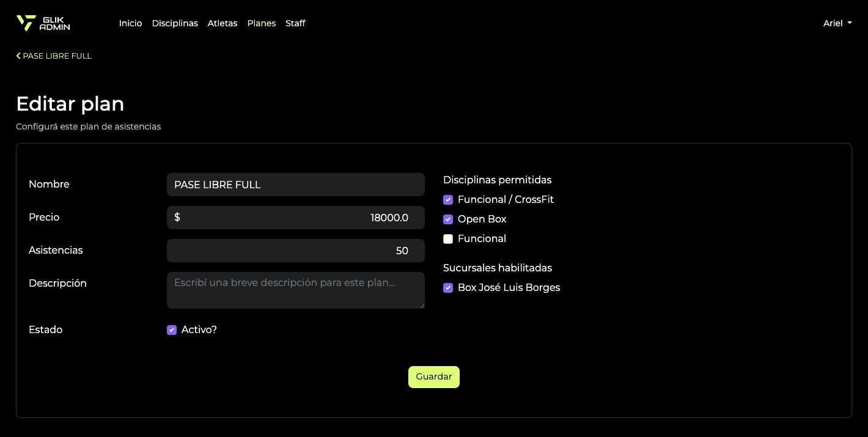Click the Descripción text area
This screenshot has width=868, height=437.
(x=295, y=290)
